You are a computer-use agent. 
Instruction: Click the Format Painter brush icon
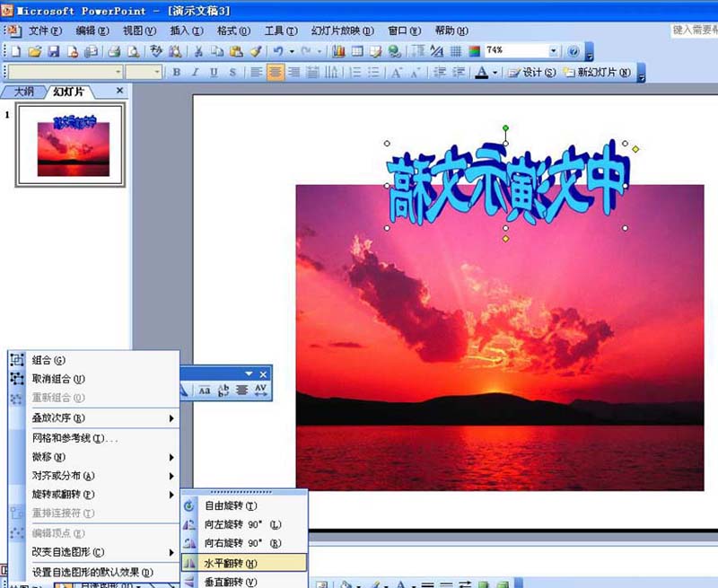click(x=256, y=51)
